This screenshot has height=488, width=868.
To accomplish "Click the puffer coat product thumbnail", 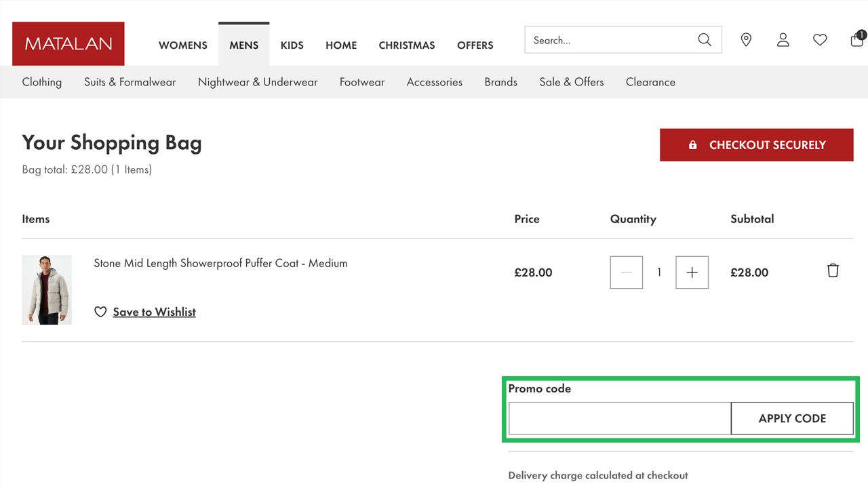I will [47, 290].
